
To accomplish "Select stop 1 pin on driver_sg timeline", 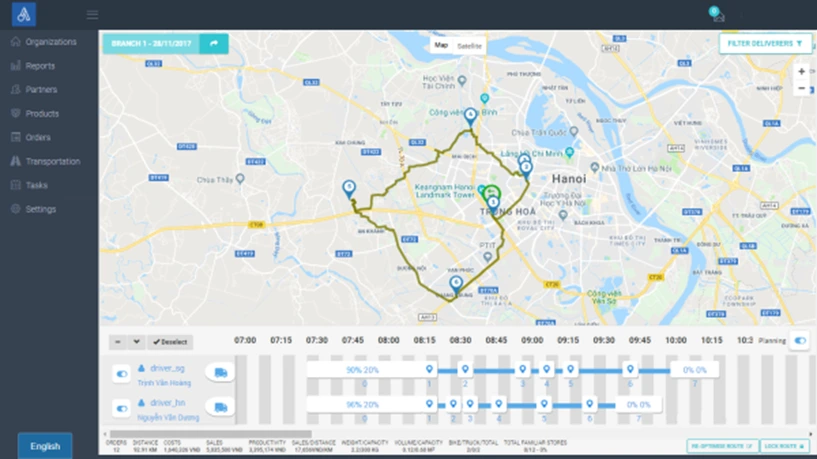I will pyautogui.click(x=429, y=369).
